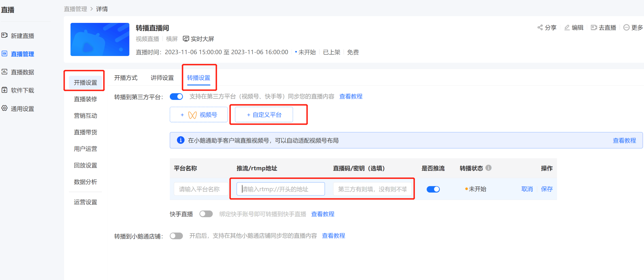644x280 pixels.
Task: Focus the rtmp address input field
Action: click(x=281, y=189)
